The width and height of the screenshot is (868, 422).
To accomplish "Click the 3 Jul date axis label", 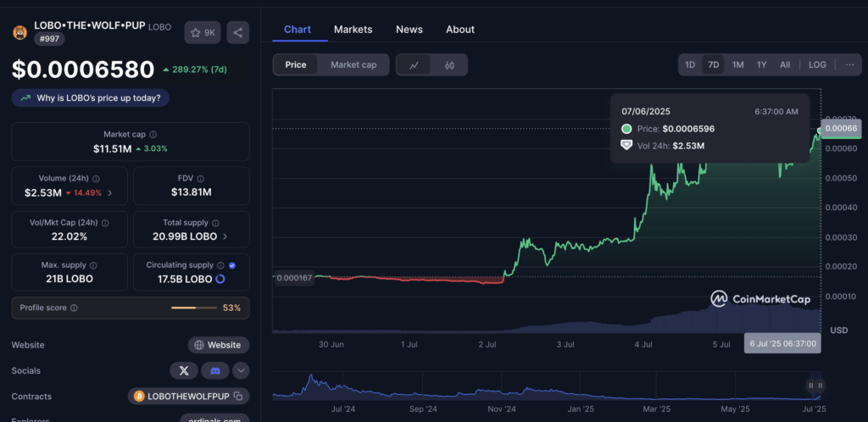I will tap(565, 344).
